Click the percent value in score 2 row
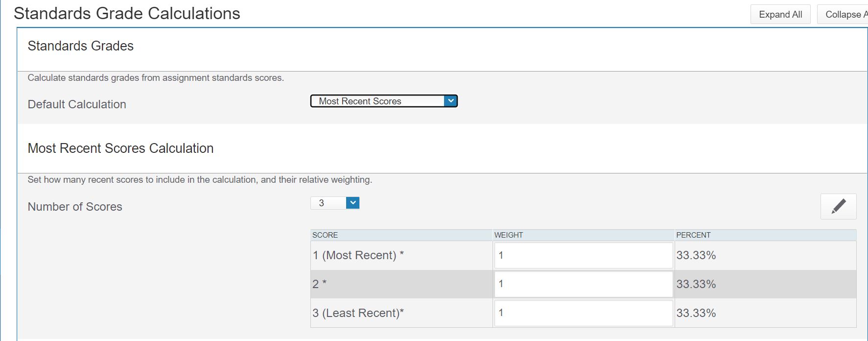This screenshot has width=868, height=341. [696, 284]
